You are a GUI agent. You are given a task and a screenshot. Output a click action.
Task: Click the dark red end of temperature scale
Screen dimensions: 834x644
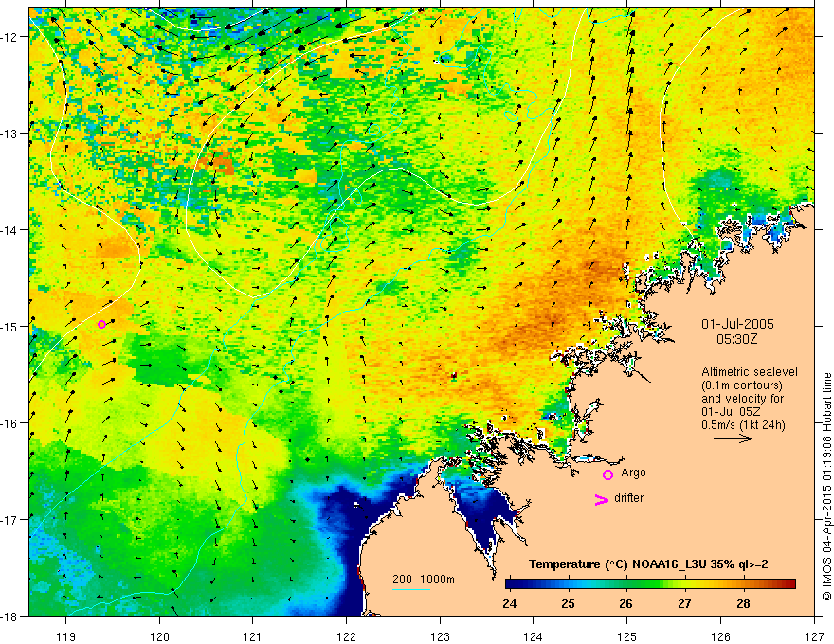tap(791, 583)
